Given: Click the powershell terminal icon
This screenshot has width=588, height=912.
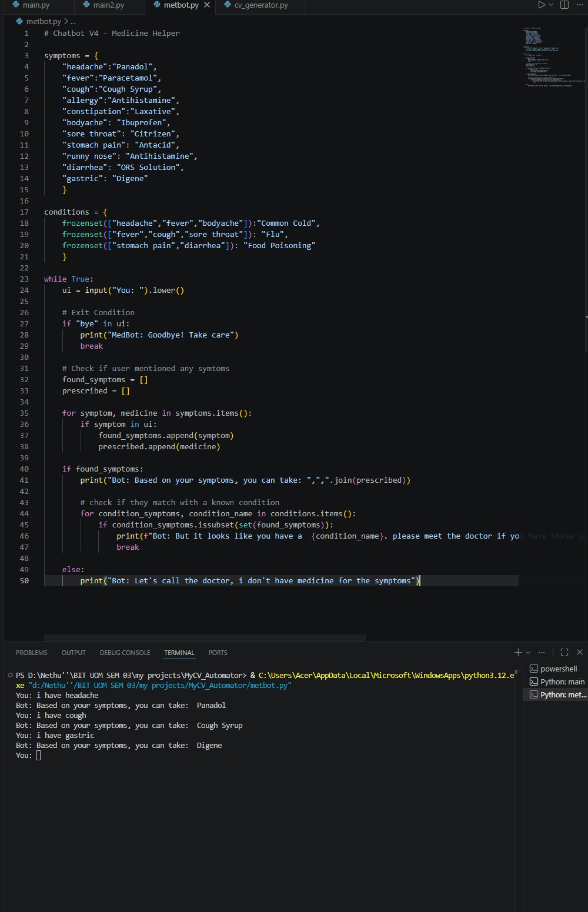Looking at the screenshot, I should [534, 669].
